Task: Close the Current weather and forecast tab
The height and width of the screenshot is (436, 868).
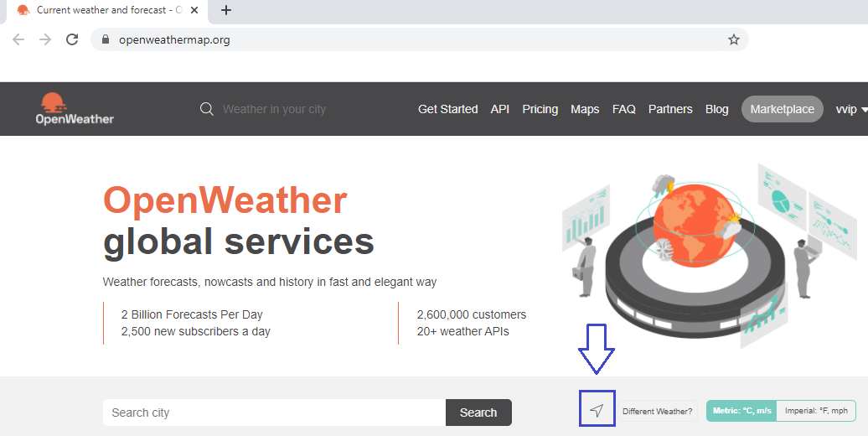Action: (194, 10)
